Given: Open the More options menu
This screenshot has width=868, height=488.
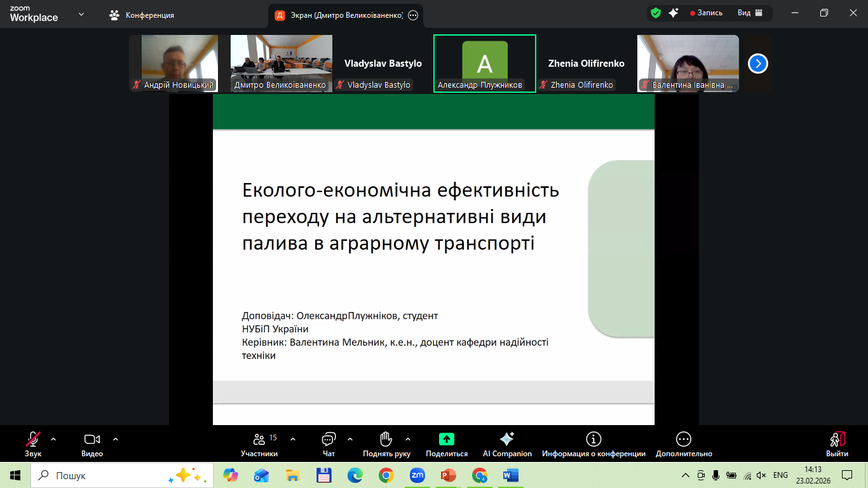Looking at the screenshot, I should click(684, 444).
